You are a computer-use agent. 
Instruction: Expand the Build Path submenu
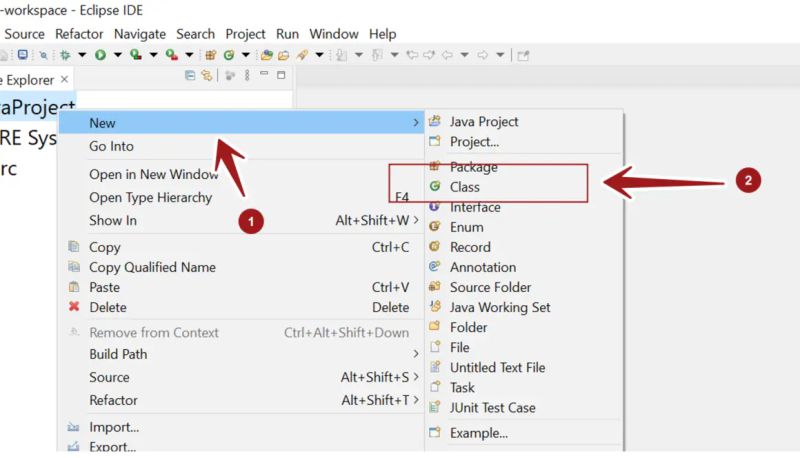coord(241,354)
